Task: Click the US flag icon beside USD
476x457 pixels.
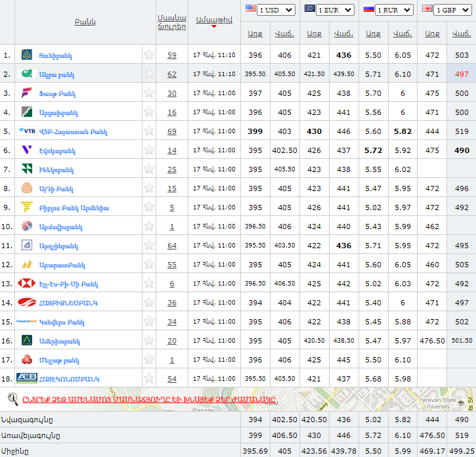Action: (x=250, y=9)
